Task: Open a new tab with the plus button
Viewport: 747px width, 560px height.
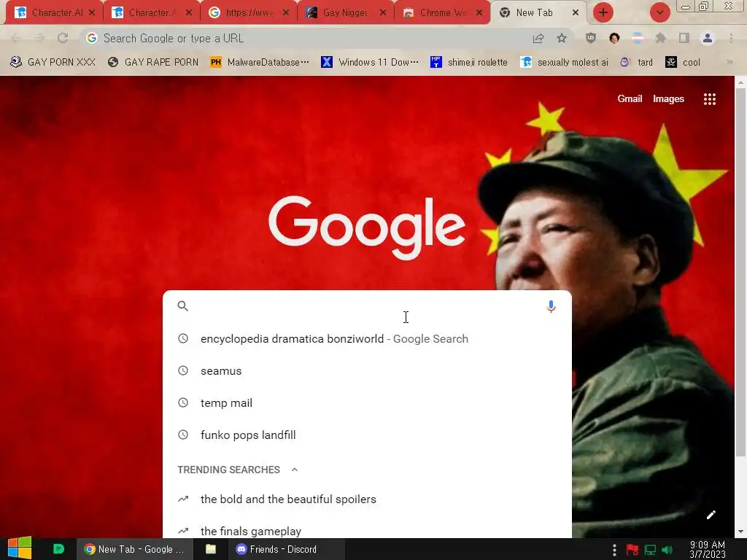Action: 603,12
